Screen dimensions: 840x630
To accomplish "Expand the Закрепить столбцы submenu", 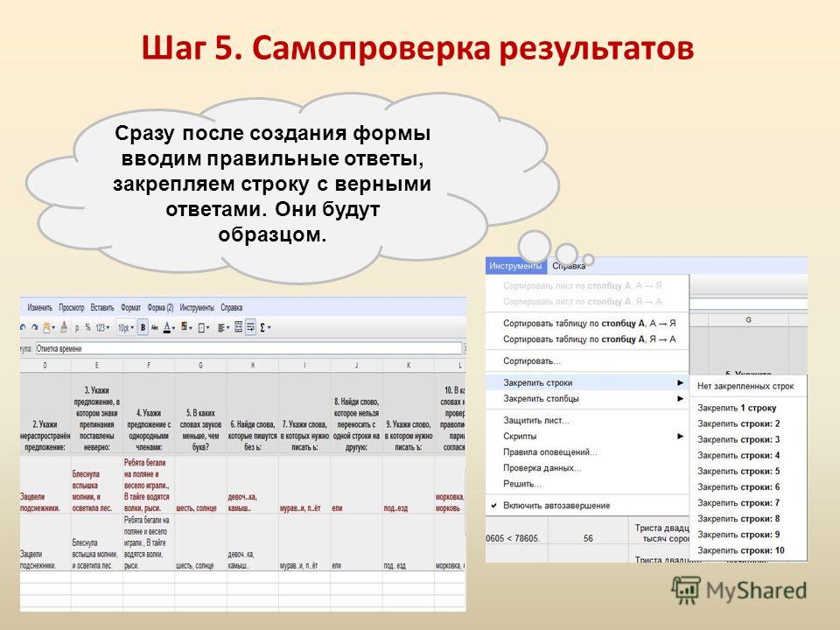I will 587,399.
